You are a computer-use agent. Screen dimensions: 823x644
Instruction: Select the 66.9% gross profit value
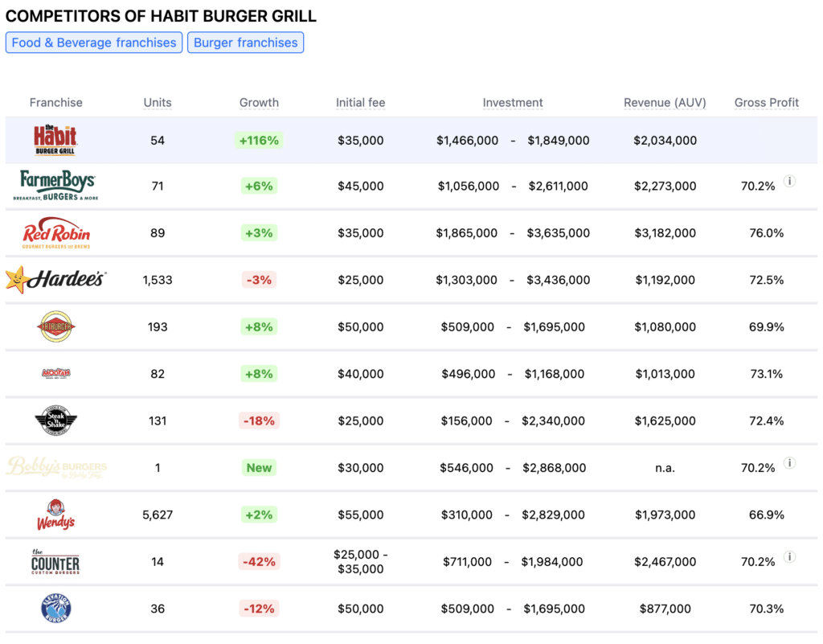tap(766, 515)
